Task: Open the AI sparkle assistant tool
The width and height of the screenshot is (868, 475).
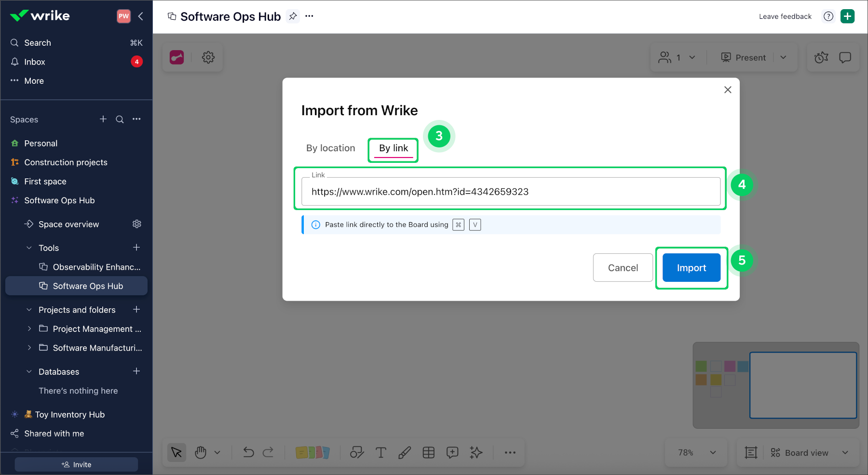Action: pos(476,452)
